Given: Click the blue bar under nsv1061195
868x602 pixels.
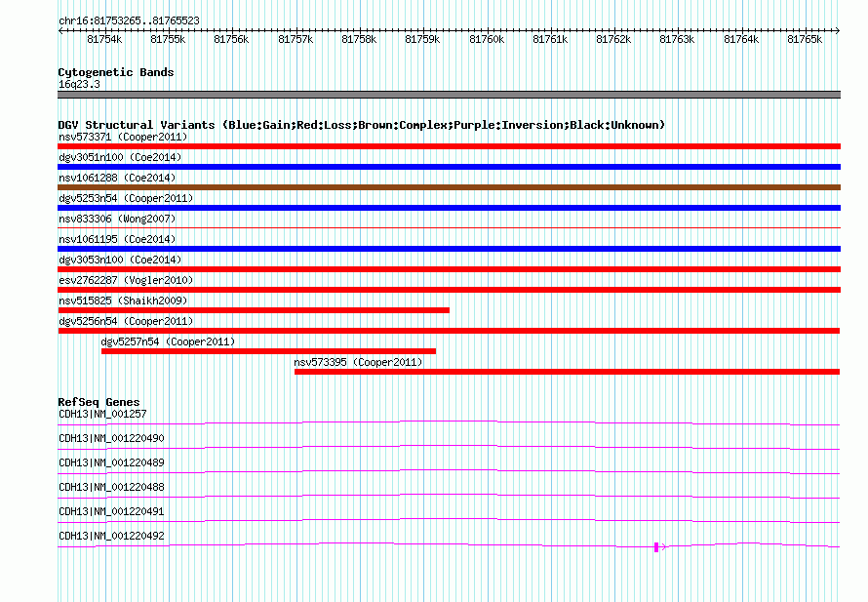Looking at the screenshot, I should [x=449, y=249].
